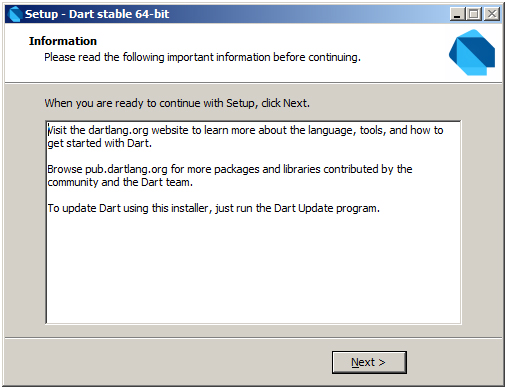This screenshot has height=389, width=507.
Task: Click the Next > button
Action: tap(369, 362)
